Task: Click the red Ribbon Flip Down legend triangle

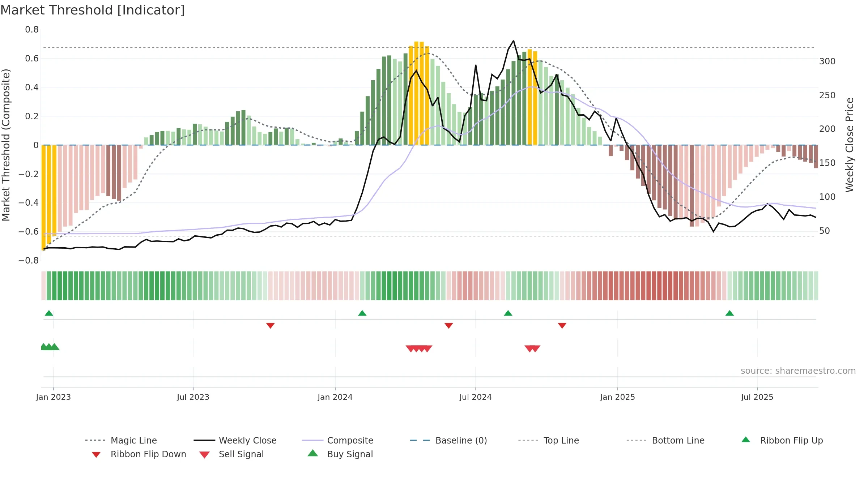Action: [96, 455]
